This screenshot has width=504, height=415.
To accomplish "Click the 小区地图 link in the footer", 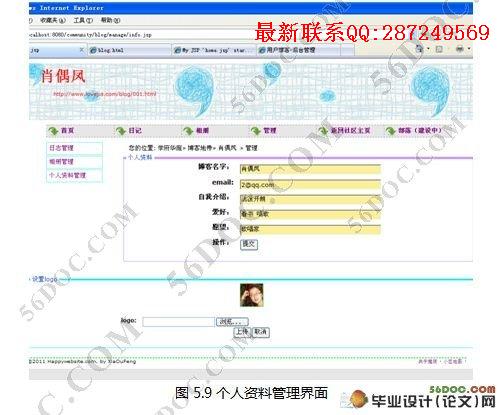I will coord(453,361).
